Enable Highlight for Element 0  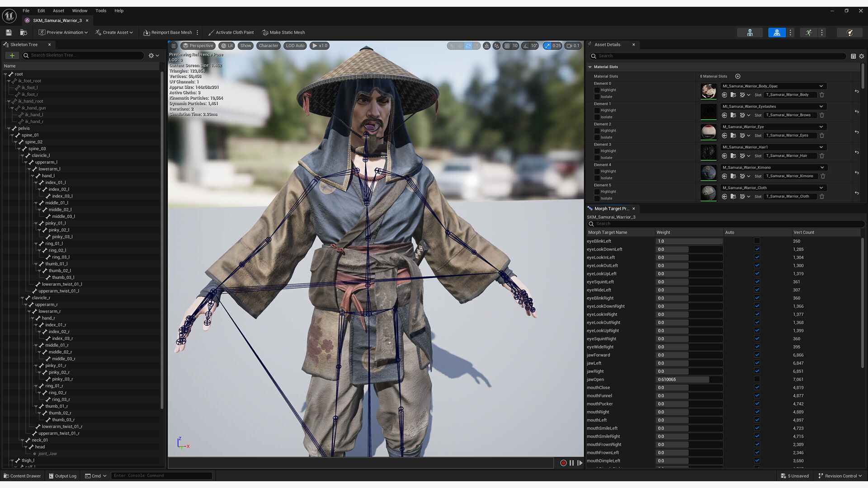pos(597,90)
